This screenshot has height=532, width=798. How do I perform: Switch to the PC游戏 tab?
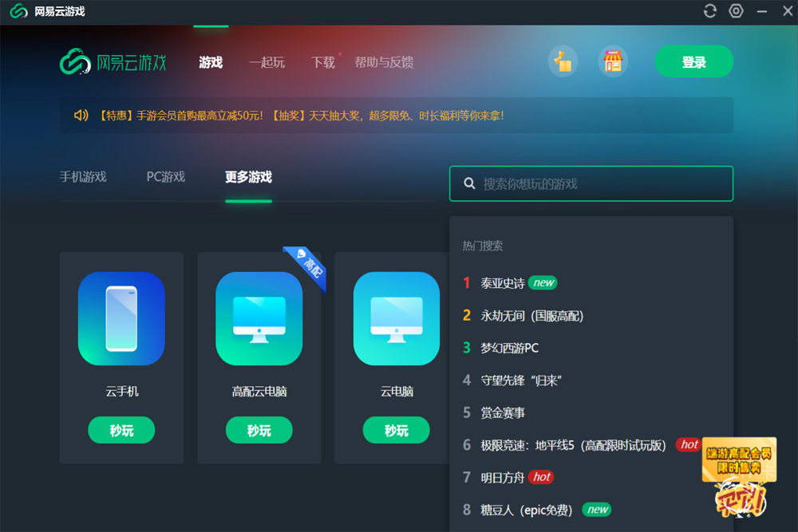point(165,177)
